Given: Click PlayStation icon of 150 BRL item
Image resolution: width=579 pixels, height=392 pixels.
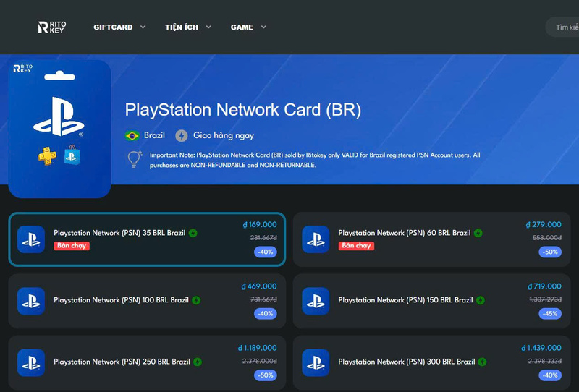Looking at the screenshot, I should pos(316,301).
